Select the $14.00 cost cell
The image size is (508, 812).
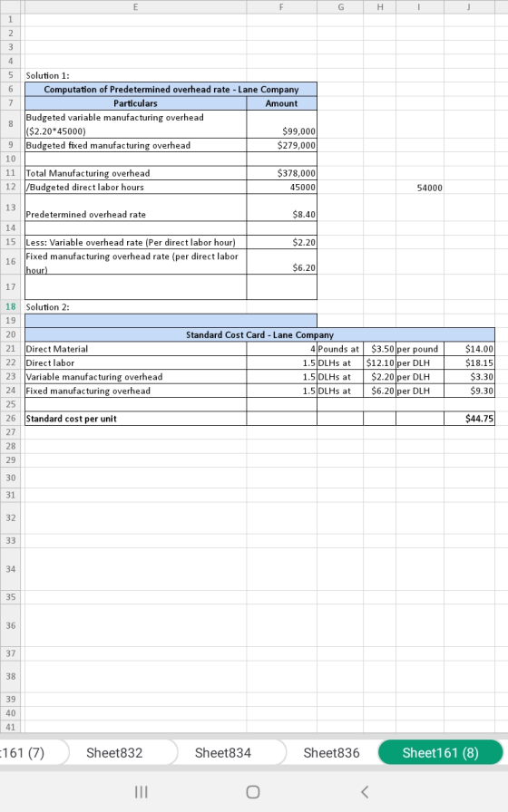point(469,349)
